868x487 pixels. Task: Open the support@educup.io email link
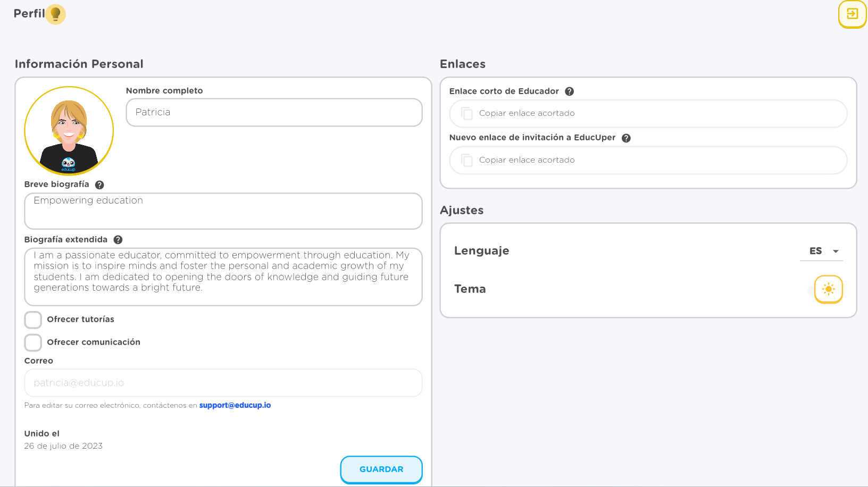(x=235, y=405)
